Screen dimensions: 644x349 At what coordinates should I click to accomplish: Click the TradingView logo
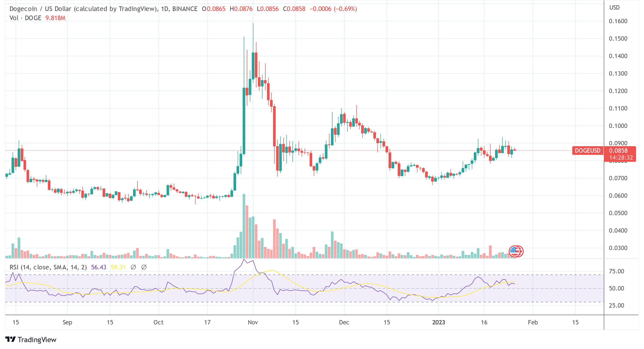pyautogui.click(x=31, y=339)
